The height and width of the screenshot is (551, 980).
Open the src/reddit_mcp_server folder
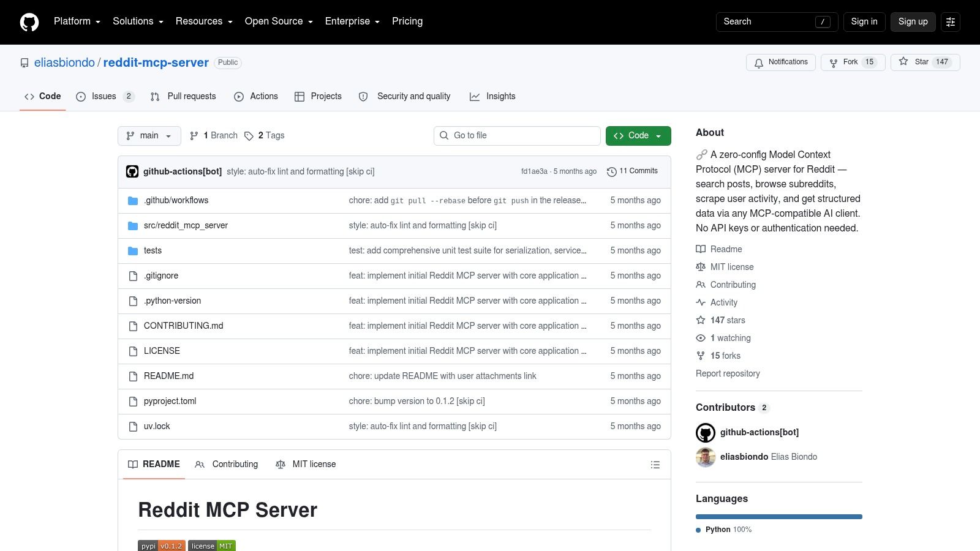(x=186, y=226)
